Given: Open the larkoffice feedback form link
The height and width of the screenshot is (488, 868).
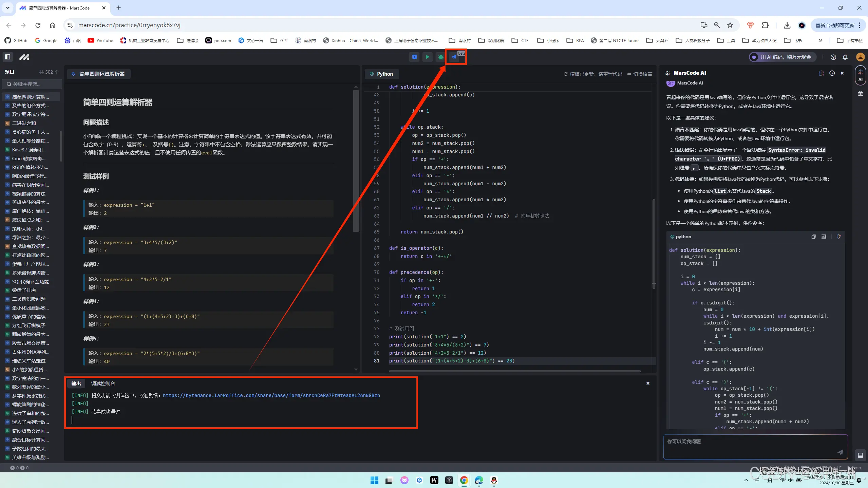Looking at the screenshot, I should tap(271, 395).
